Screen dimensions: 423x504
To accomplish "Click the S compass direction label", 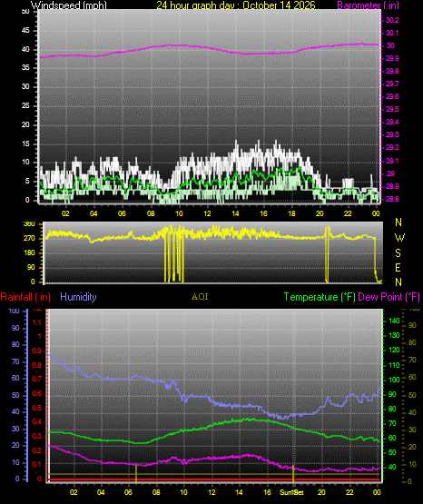I will tap(398, 253).
